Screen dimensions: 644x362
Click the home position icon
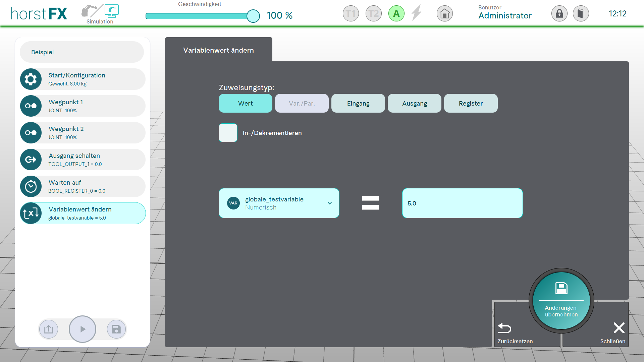click(x=444, y=14)
